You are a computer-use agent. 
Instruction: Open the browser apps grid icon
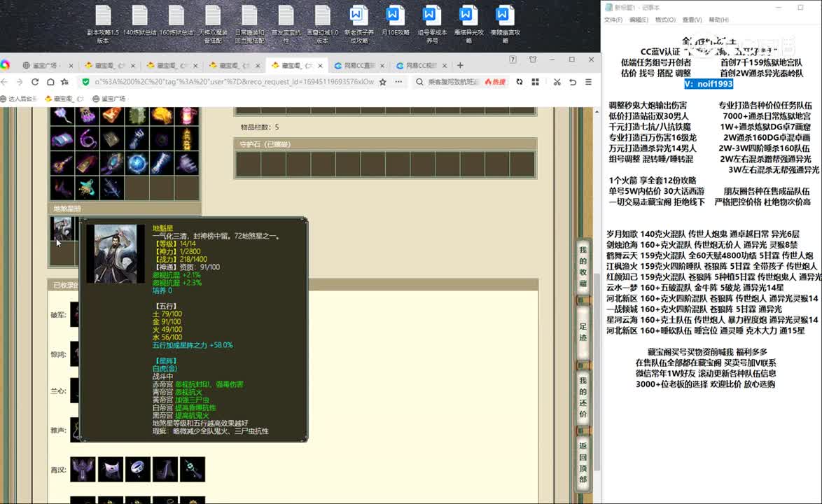(x=535, y=82)
